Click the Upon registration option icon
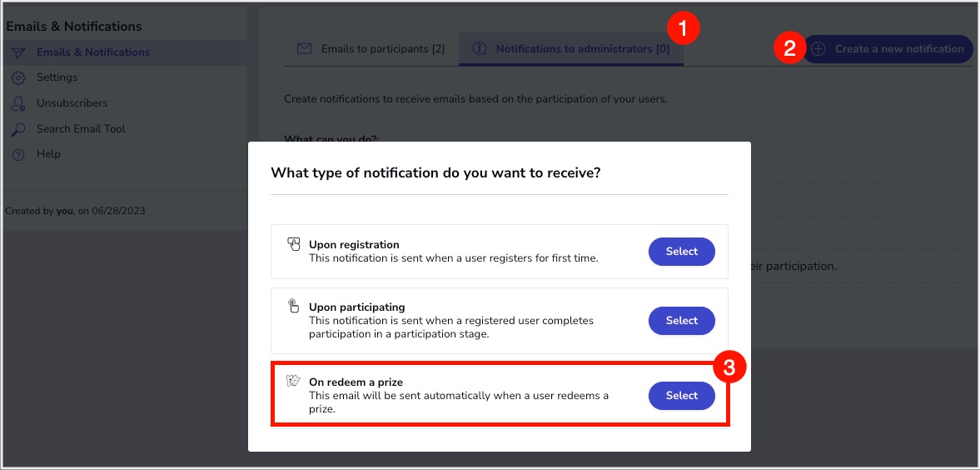Screen dimensions: 980x470 click(293, 244)
